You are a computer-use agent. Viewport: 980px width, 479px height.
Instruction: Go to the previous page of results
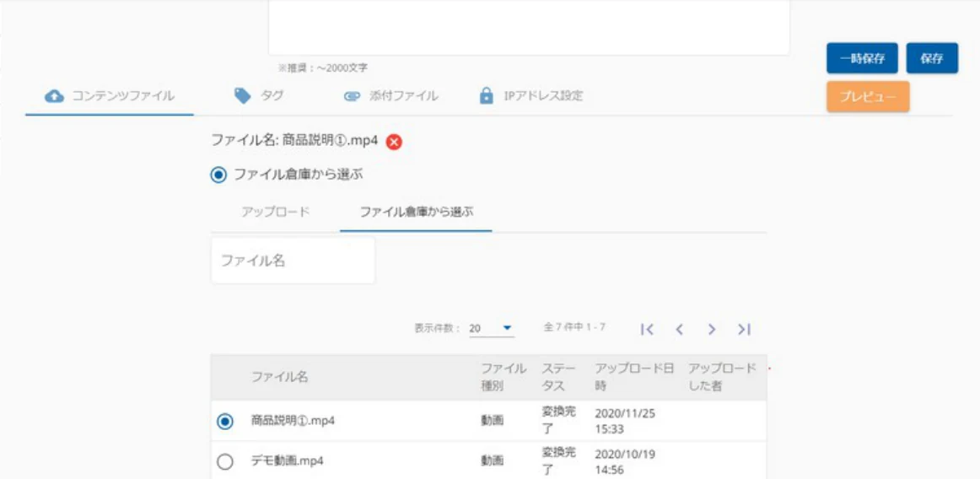pyautogui.click(x=680, y=329)
